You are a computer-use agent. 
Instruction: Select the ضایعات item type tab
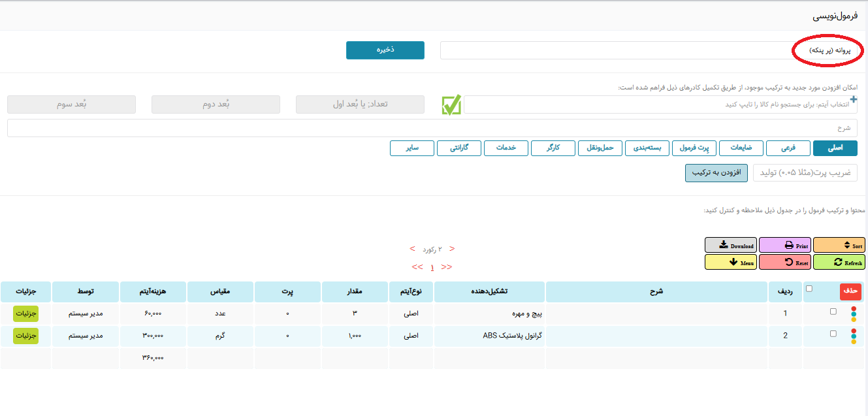click(741, 148)
